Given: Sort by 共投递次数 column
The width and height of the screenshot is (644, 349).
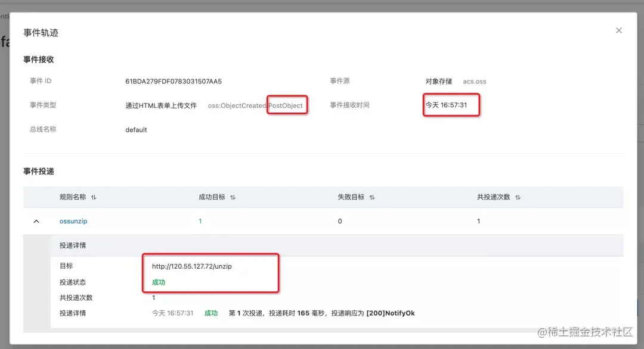Looking at the screenshot, I should 518,197.
